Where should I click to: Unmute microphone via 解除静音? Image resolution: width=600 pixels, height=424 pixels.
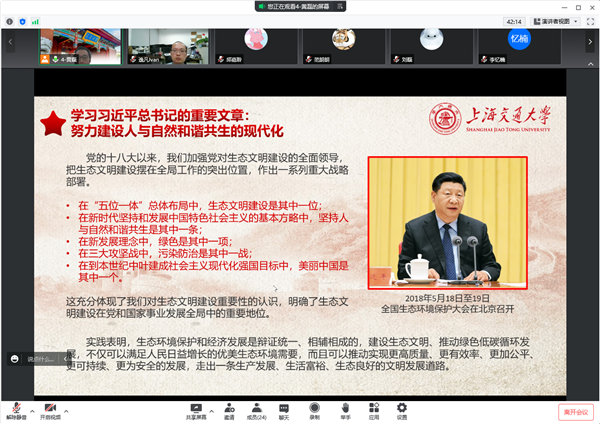point(16,411)
